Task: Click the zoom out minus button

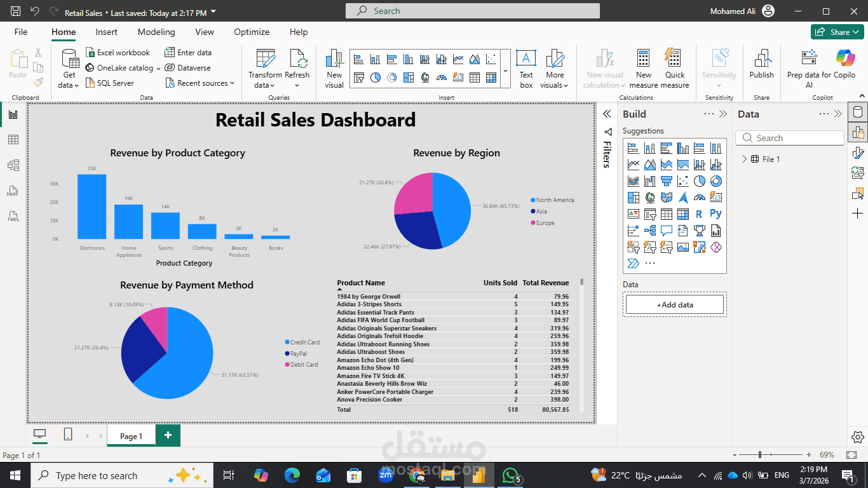Action: (x=735, y=455)
